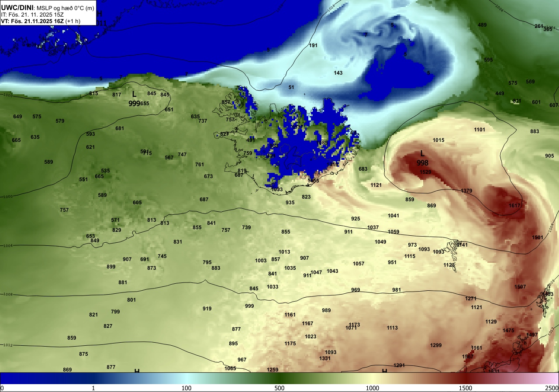Click the 761 height value
Image resolution: width=559 pixels, height=392 pixels.
[x=200, y=165]
